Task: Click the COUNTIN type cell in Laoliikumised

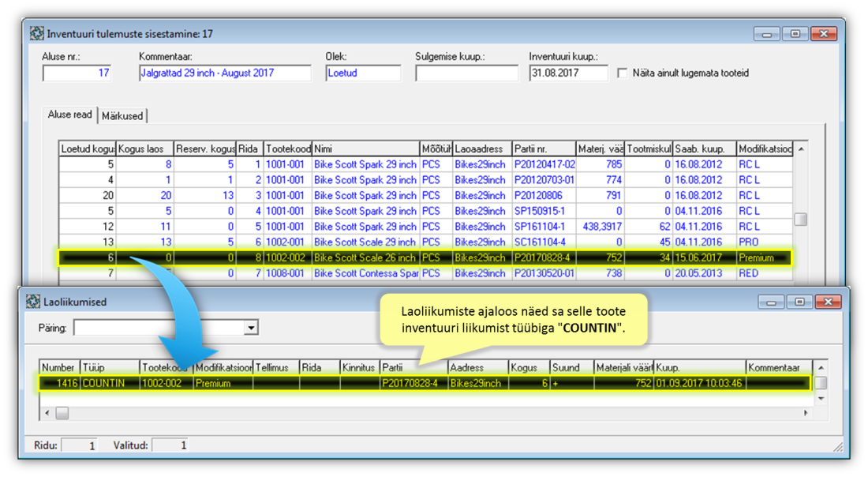Action: (x=110, y=383)
